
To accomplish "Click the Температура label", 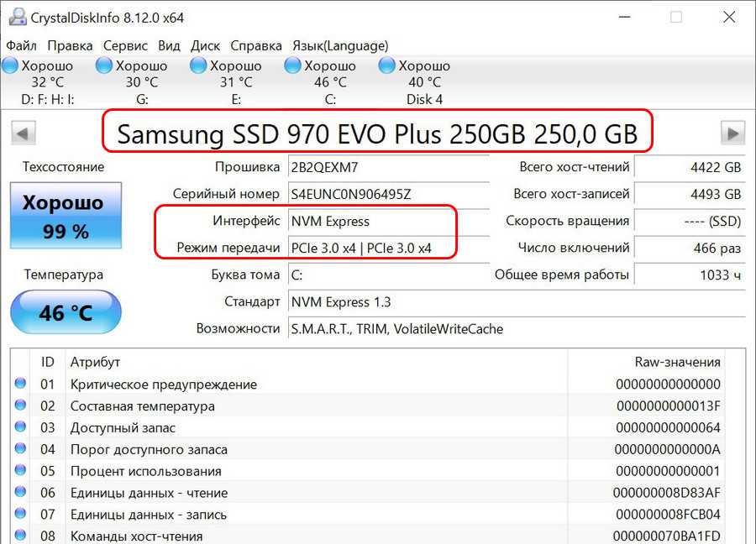I will (x=64, y=275).
